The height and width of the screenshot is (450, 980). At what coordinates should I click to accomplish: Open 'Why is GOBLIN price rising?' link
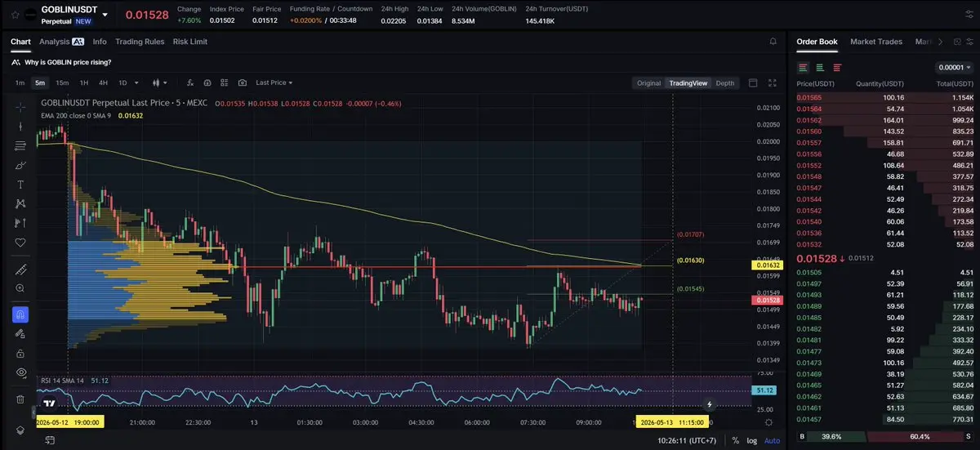point(68,62)
